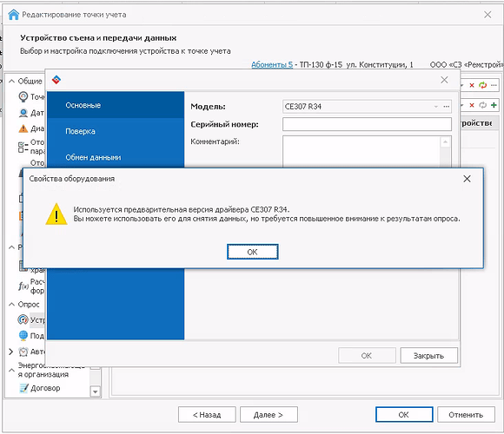504x434 pixels.
Task: Open the Абоненты 5 link
Action: [x=272, y=65]
